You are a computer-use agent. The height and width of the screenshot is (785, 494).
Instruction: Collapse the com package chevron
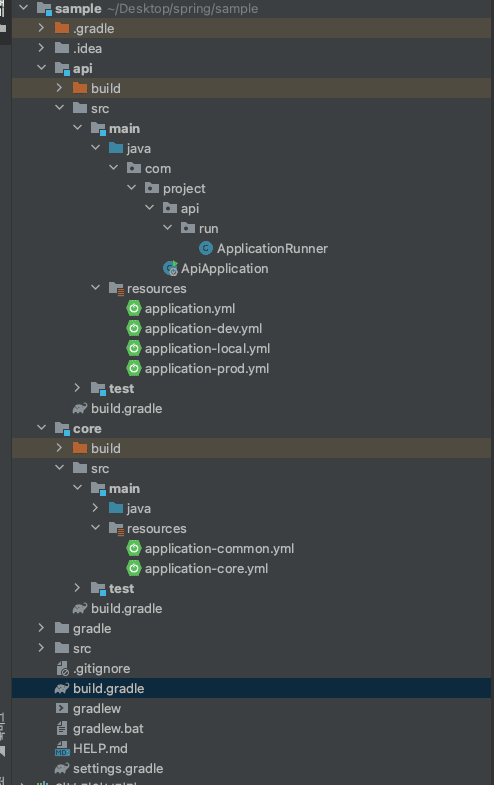tap(114, 168)
